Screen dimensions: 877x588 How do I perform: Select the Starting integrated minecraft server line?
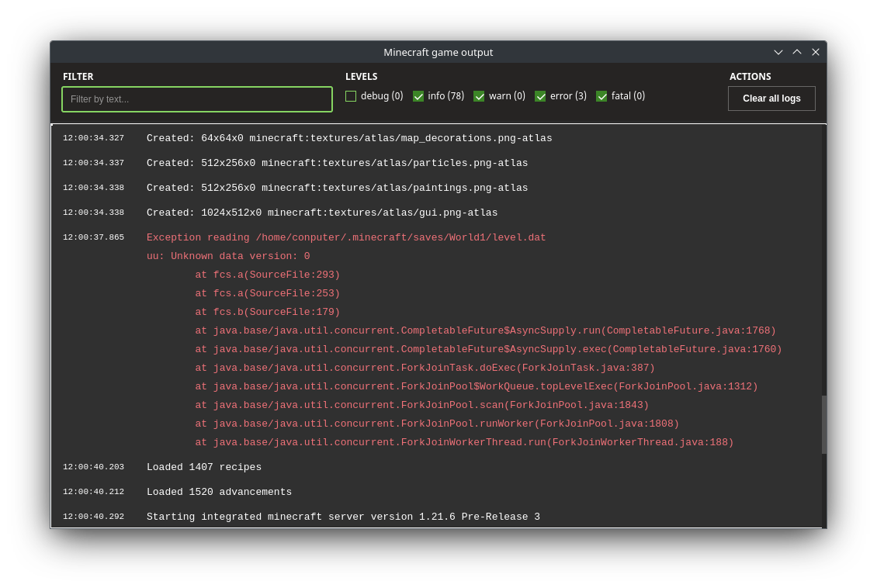pos(343,517)
